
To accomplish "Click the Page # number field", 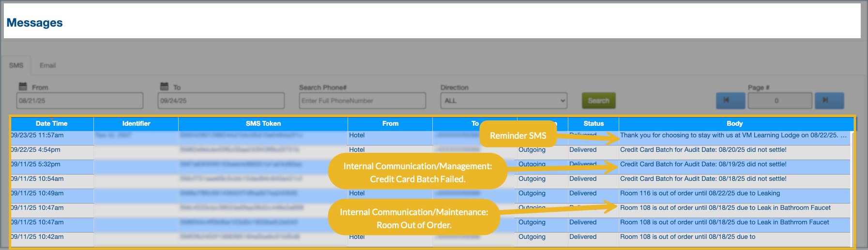I will (x=779, y=101).
